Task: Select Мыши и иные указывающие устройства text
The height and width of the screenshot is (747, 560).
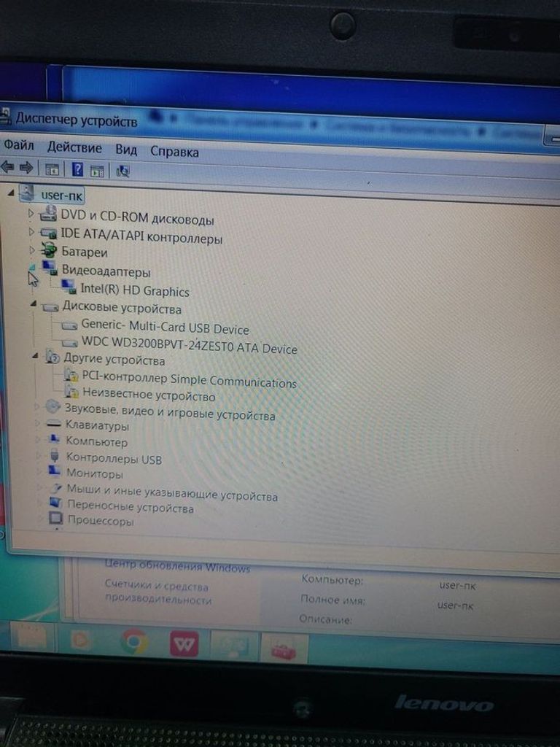Action: 172,492
